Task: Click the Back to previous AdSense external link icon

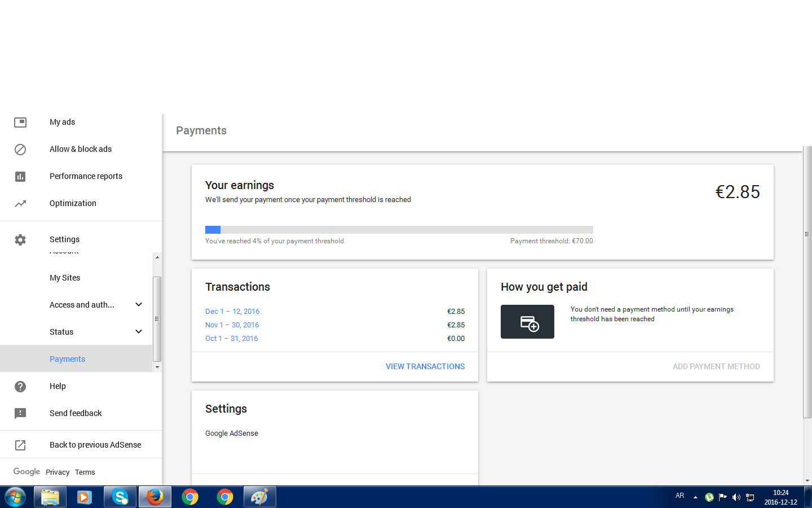Action: coord(20,445)
